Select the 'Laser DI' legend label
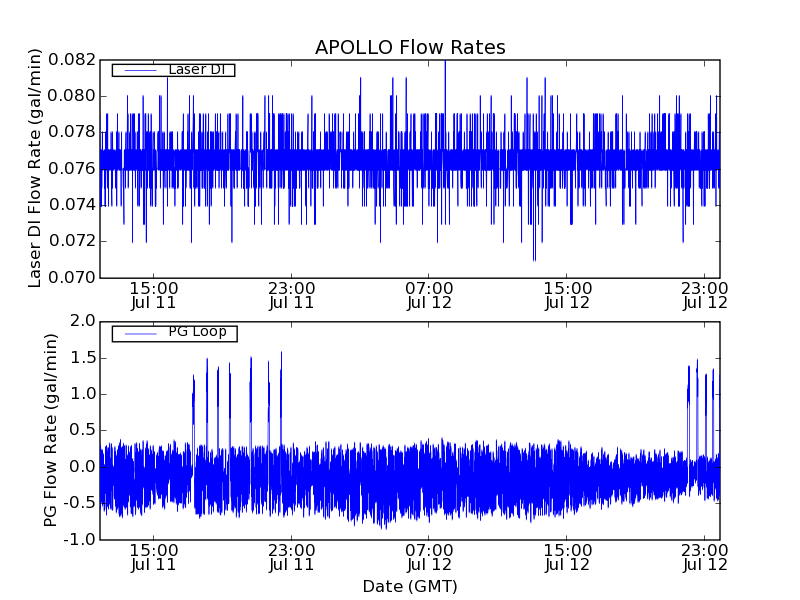This screenshot has width=800, height=600. pos(196,69)
